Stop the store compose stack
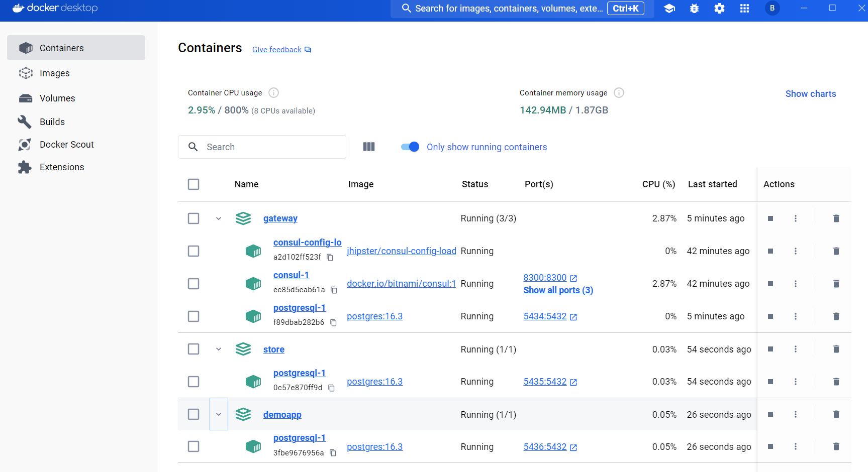 770,349
